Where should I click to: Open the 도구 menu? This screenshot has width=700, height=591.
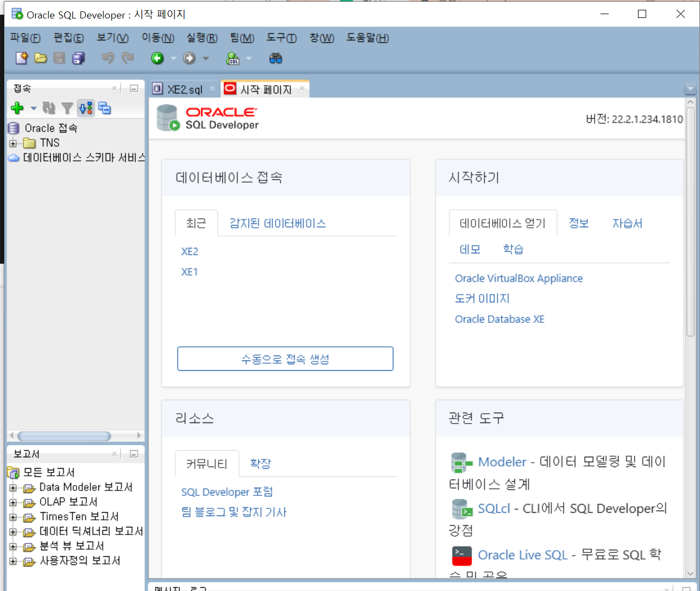[280, 38]
